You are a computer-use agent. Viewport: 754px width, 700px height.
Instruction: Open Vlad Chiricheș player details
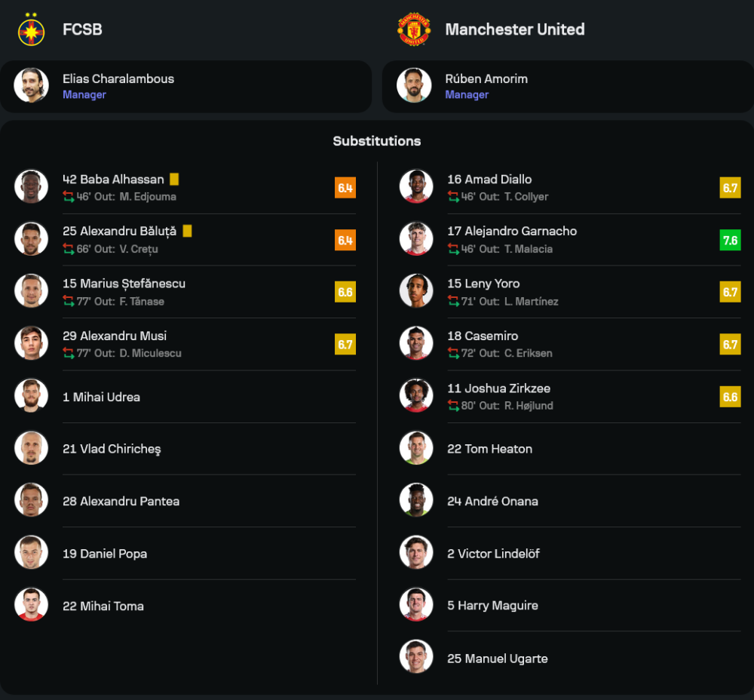(112, 449)
